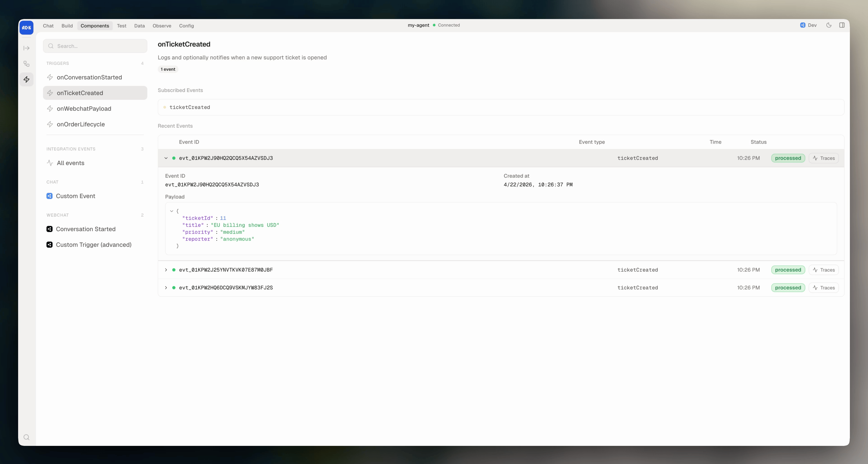Open Traces for event ending AZVSDJ3
Image resolution: width=868 pixels, height=464 pixels.
click(x=824, y=158)
